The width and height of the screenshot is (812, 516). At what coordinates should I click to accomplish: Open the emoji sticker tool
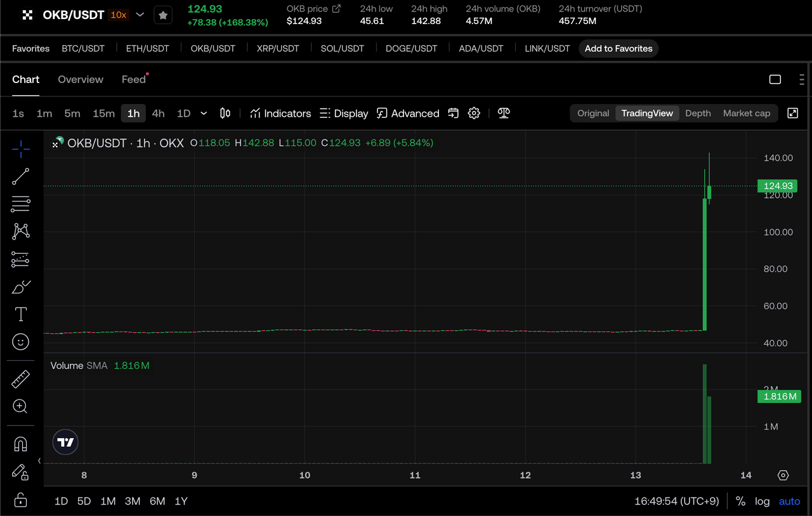click(21, 342)
